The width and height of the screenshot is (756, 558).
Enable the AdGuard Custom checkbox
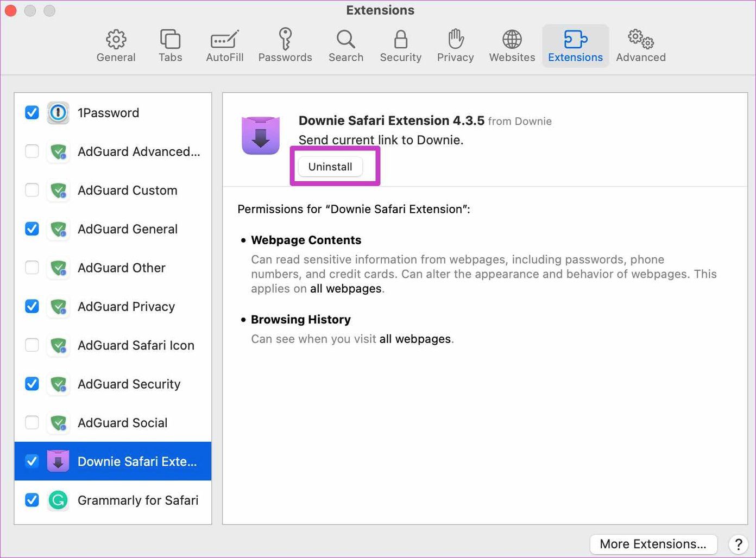click(32, 190)
